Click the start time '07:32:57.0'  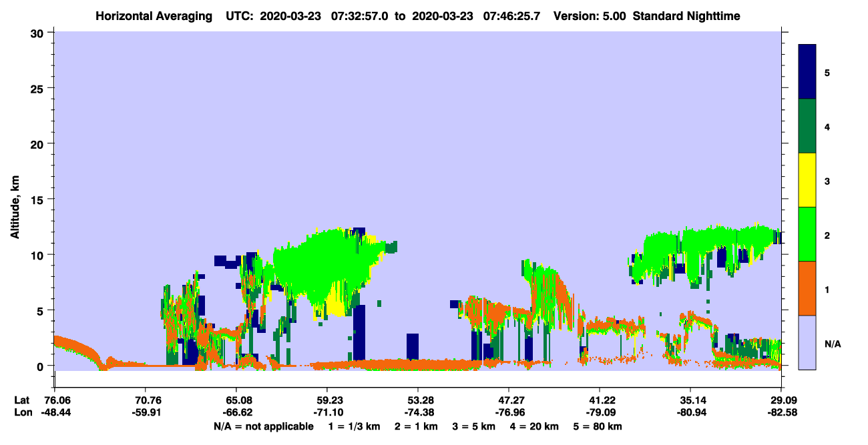[360, 15]
